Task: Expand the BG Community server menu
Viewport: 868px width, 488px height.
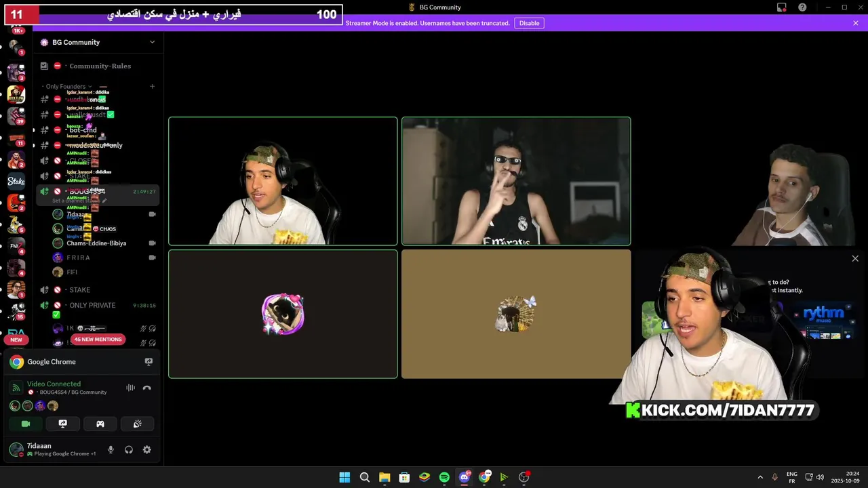Action: pos(152,42)
